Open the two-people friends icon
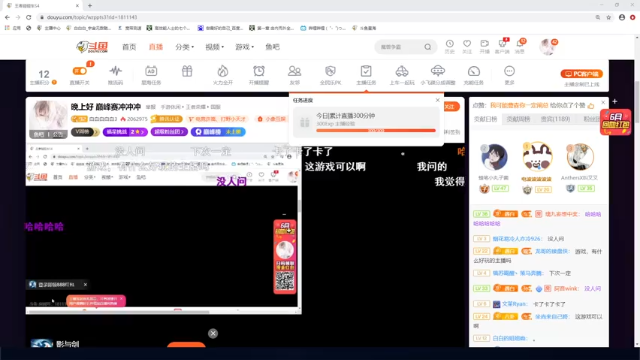640x360 pixels. (x=294, y=71)
